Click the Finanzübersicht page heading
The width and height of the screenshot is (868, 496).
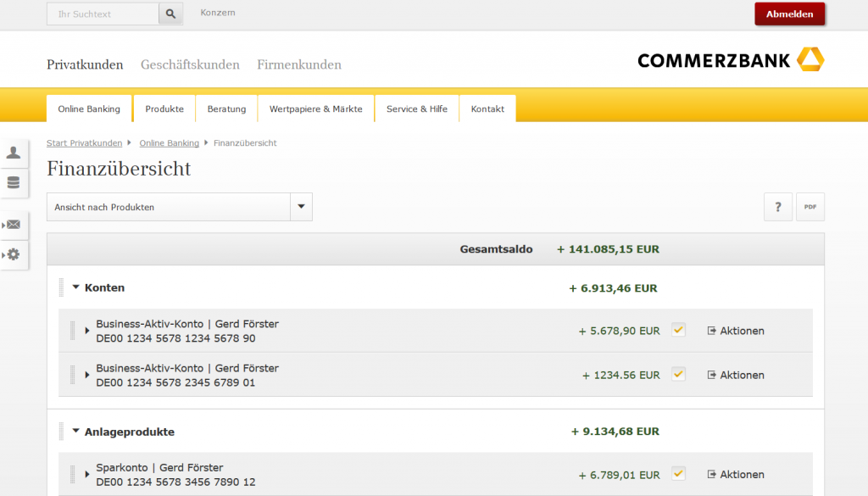click(119, 168)
